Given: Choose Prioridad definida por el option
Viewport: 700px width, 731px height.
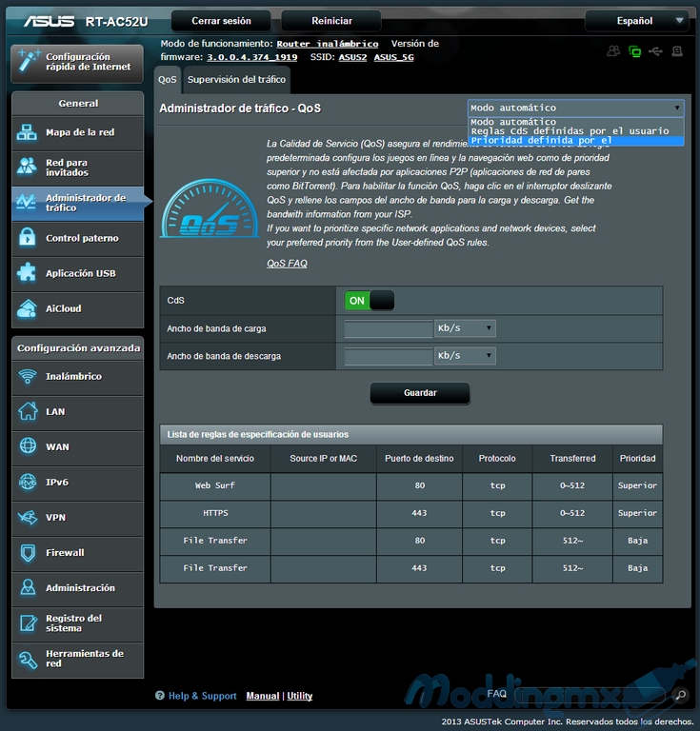Looking at the screenshot, I should click(x=576, y=140).
